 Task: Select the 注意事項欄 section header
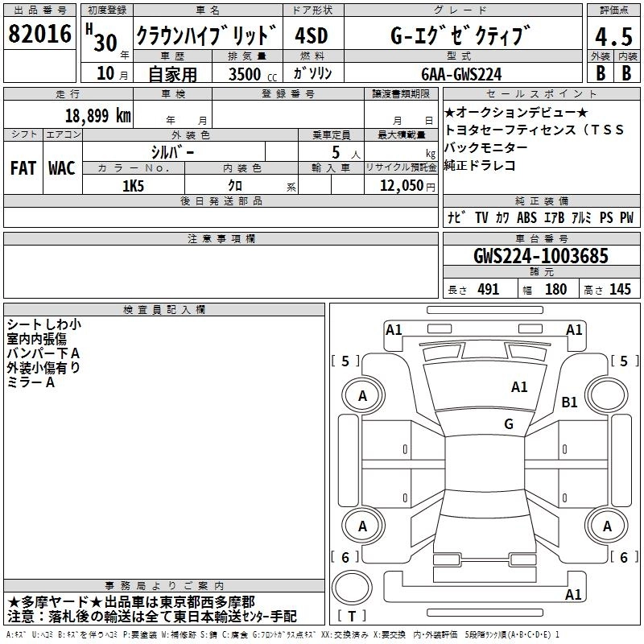pyautogui.click(x=221, y=238)
